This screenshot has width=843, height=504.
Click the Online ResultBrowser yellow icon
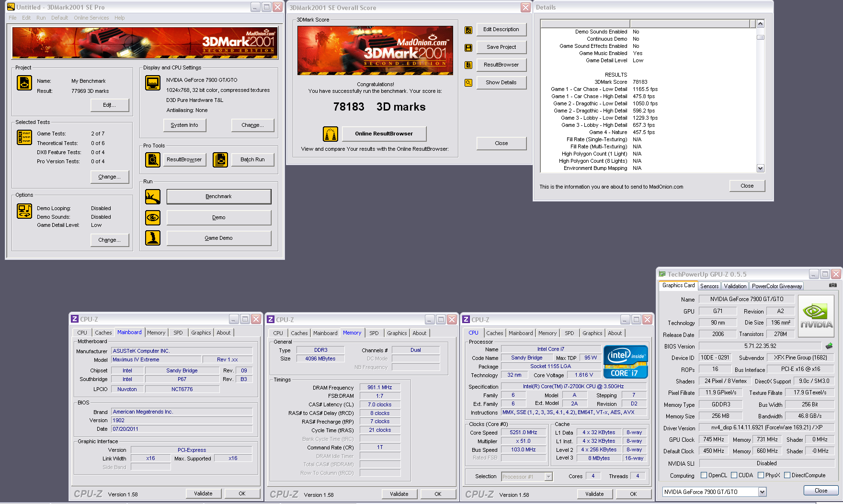[x=330, y=134]
